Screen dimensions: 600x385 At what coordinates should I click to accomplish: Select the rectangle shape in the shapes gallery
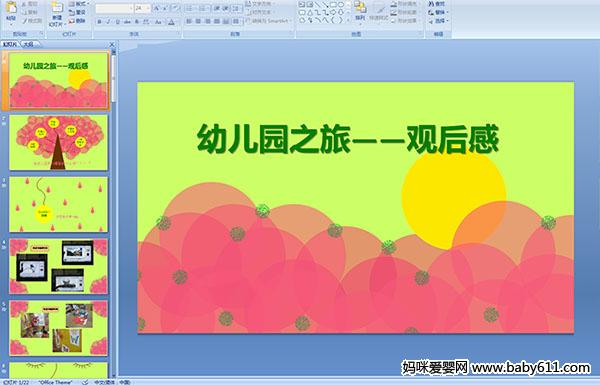(333, 5)
